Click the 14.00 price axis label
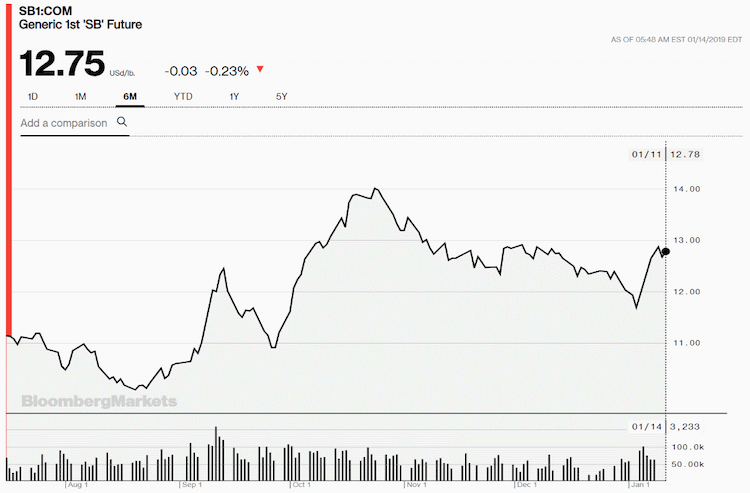 pyautogui.click(x=687, y=189)
